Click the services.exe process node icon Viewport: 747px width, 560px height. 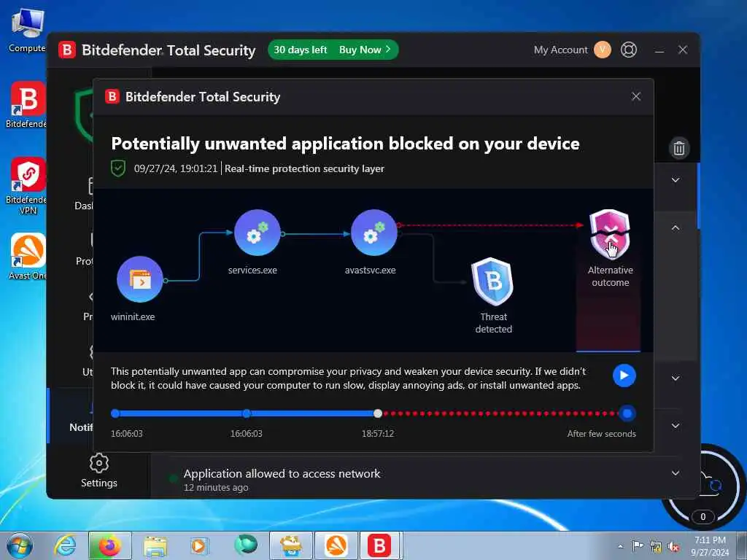point(258,233)
